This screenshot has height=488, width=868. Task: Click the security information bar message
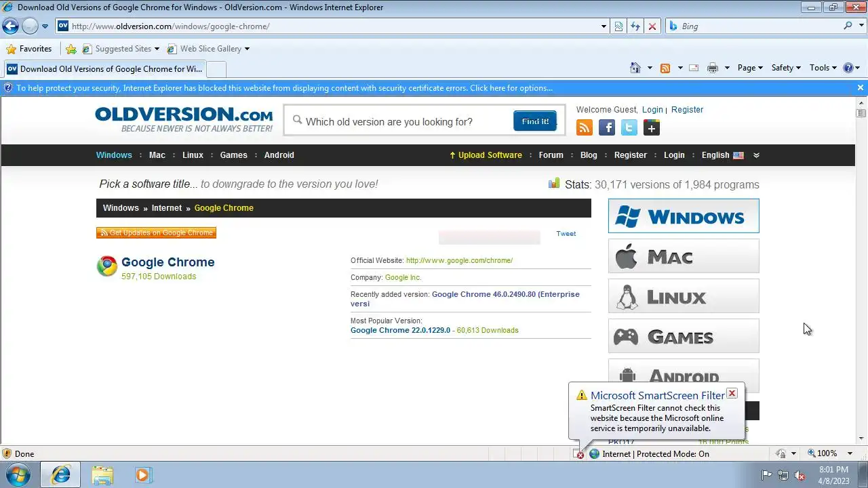pyautogui.click(x=284, y=88)
